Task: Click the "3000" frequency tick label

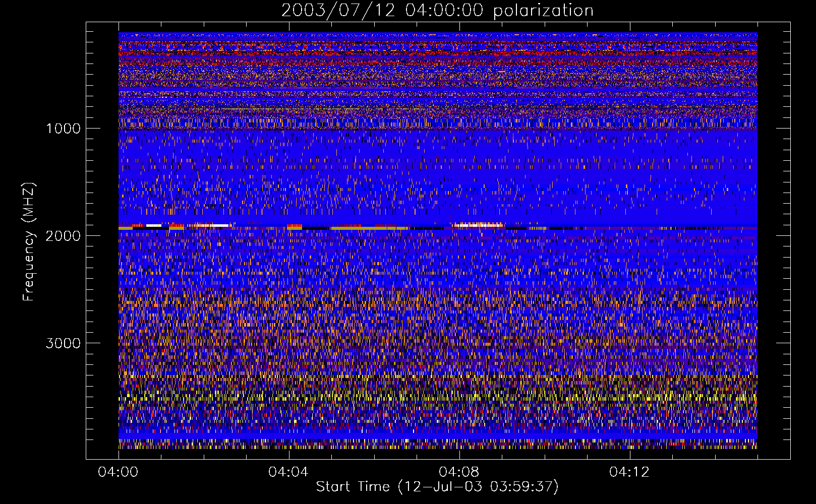Action: click(63, 343)
